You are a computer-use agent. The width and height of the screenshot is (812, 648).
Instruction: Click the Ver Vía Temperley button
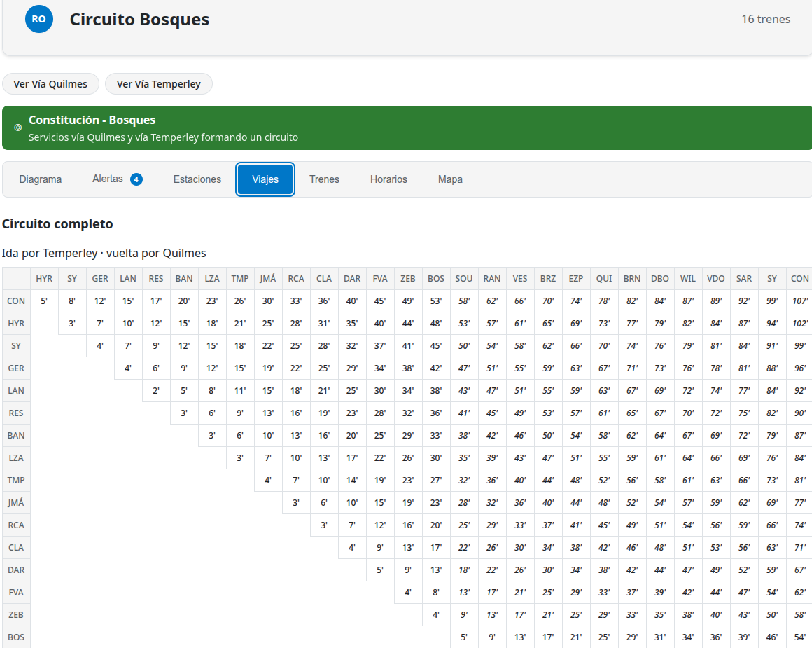coord(158,84)
